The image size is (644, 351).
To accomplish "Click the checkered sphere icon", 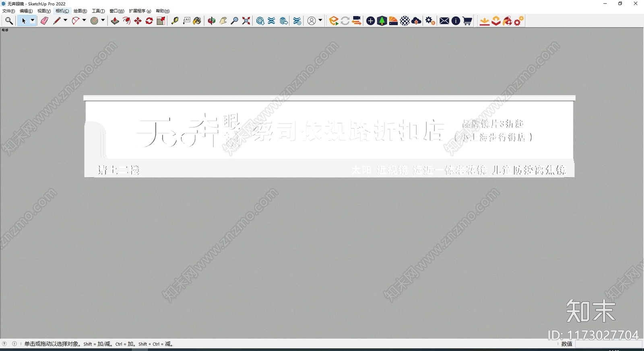I will pyautogui.click(x=405, y=21).
